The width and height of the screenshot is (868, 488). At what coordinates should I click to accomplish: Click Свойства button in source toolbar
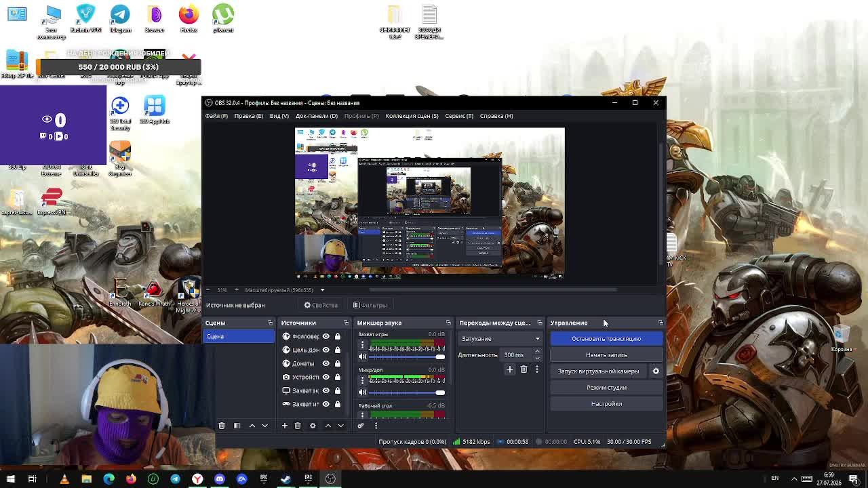[321, 305]
